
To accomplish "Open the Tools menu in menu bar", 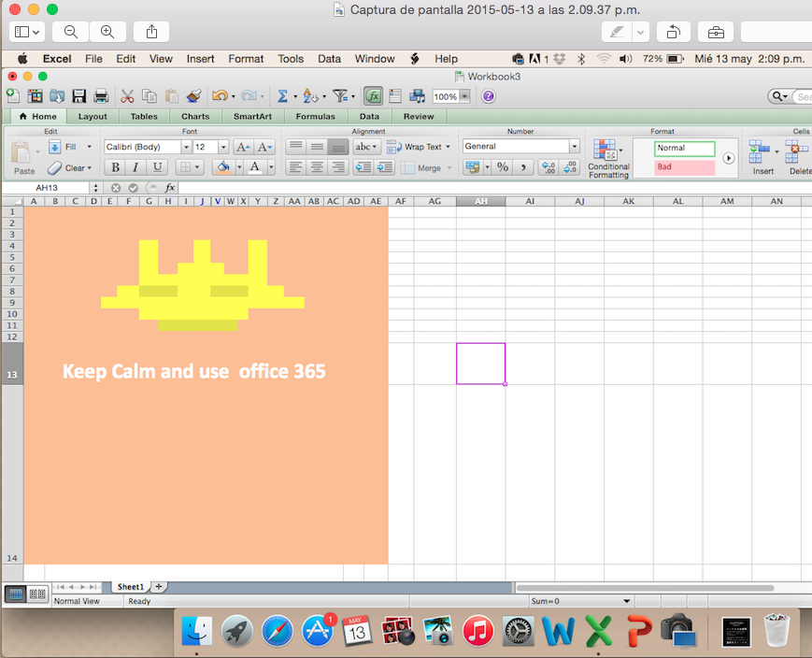I will coord(291,59).
